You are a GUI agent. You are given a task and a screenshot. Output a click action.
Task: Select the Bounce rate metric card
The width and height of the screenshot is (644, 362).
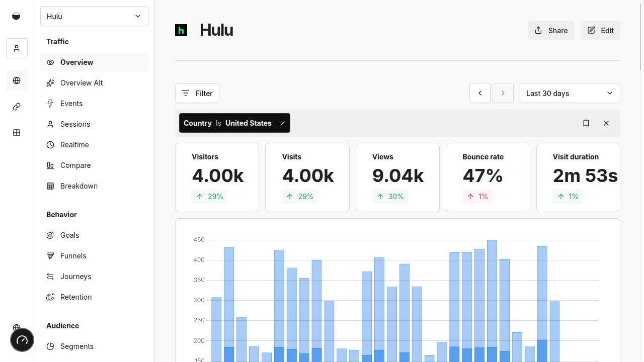488,177
